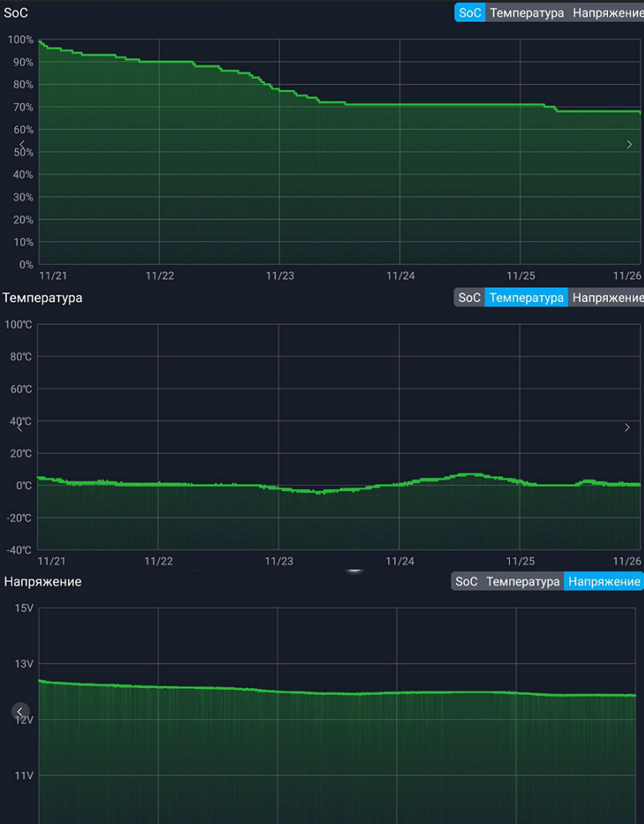
Task: Click 0℃ label on temperature axis
Action: (x=23, y=485)
